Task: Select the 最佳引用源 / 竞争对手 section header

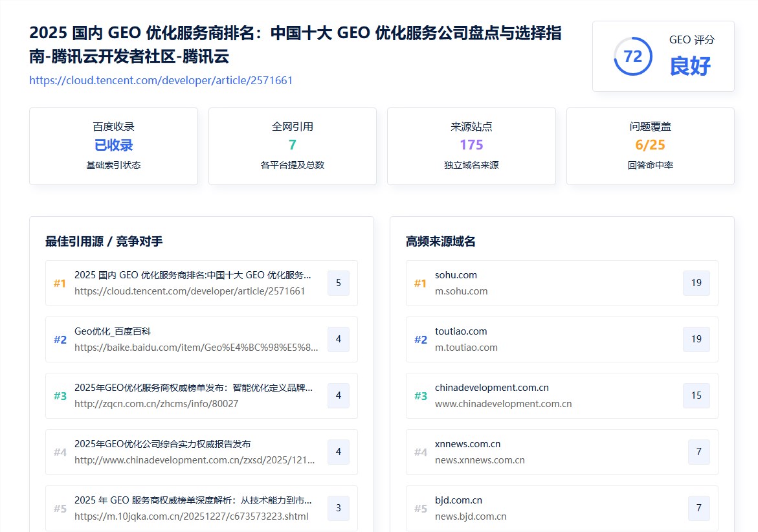Action: click(102, 241)
